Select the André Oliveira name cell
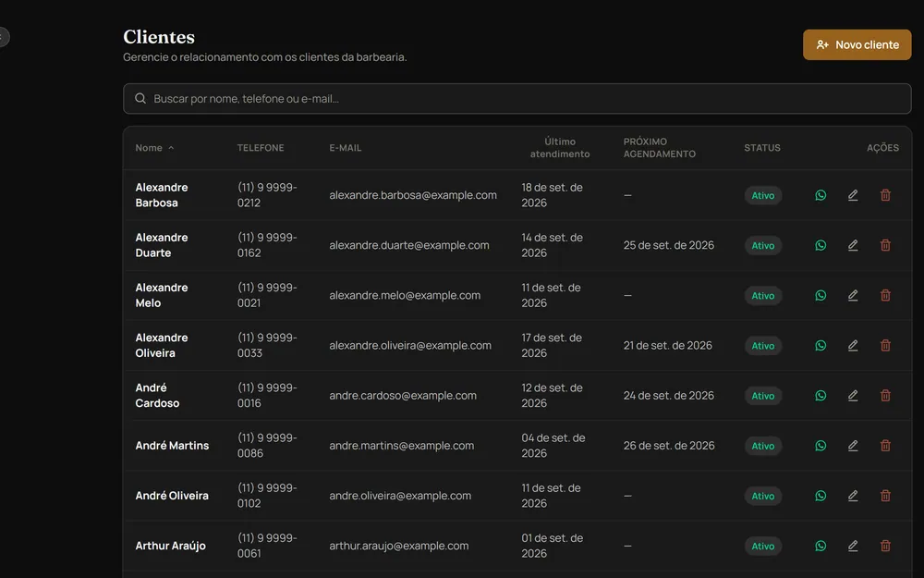Screen dimensions: 924x578 coord(172,496)
